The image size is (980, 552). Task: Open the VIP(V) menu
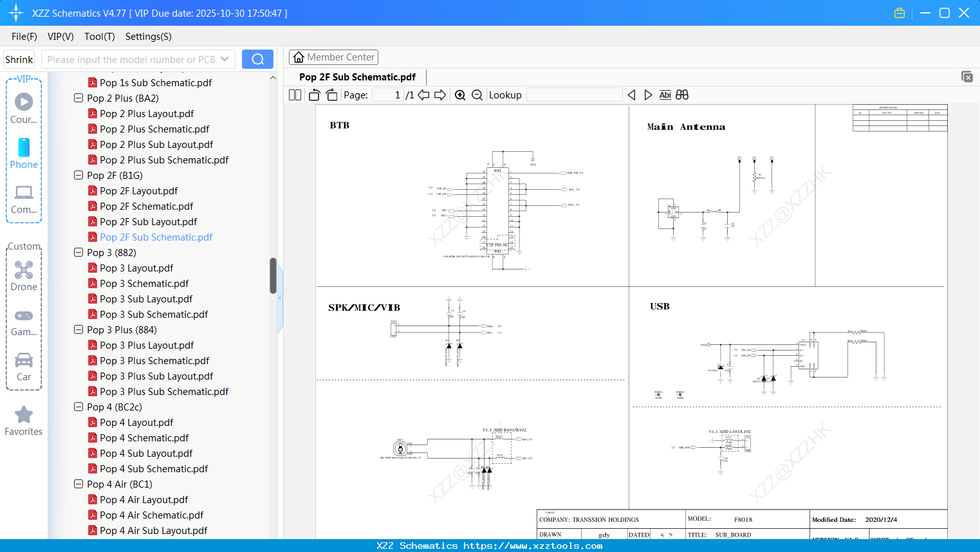60,37
